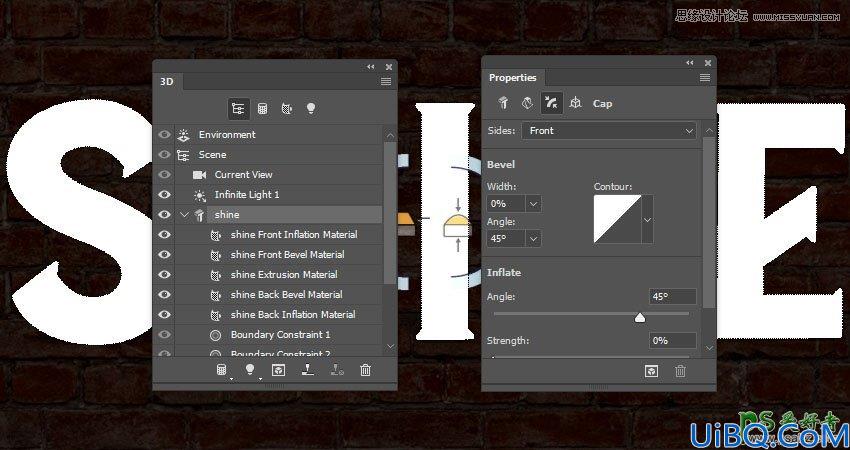The width and height of the screenshot is (850, 450).
Task: Select the Deform properties icon
Action: 527,103
